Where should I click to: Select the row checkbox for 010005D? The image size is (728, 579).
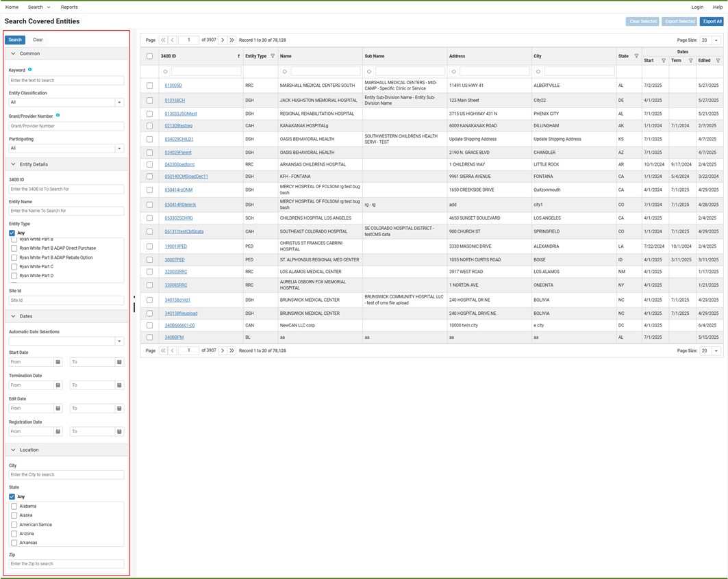[150, 86]
